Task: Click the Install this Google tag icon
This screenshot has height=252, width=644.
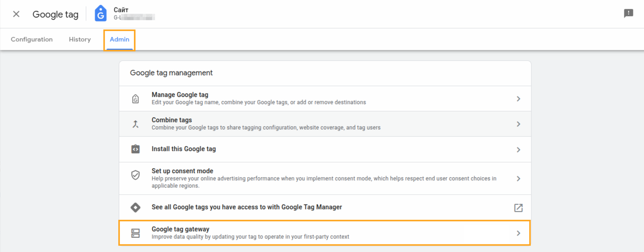Action: pos(136,149)
